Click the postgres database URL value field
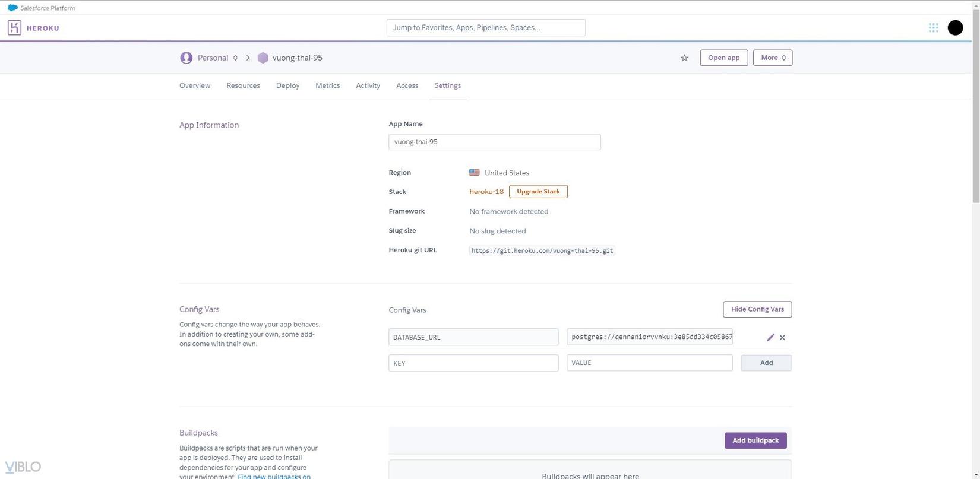The width and height of the screenshot is (980, 479). tap(650, 337)
